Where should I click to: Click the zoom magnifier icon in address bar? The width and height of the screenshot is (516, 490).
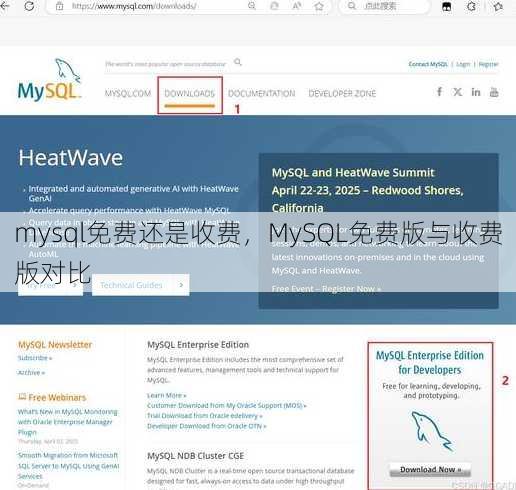tap(252, 6)
